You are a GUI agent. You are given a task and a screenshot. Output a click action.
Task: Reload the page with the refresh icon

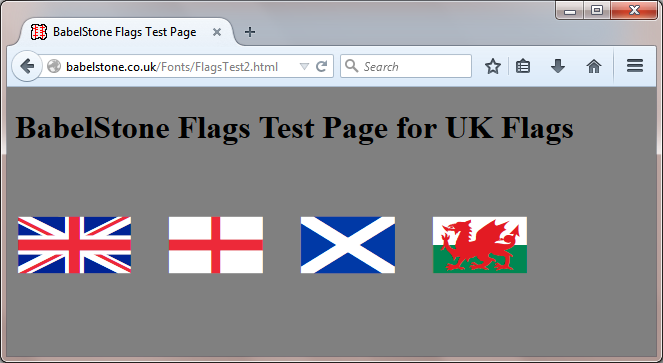pyautogui.click(x=321, y=66)
